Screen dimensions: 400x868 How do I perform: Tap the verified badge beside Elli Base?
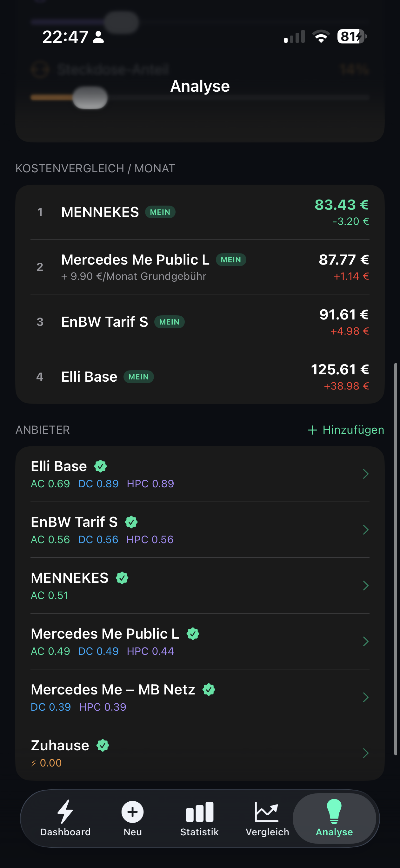pos(101,466)
